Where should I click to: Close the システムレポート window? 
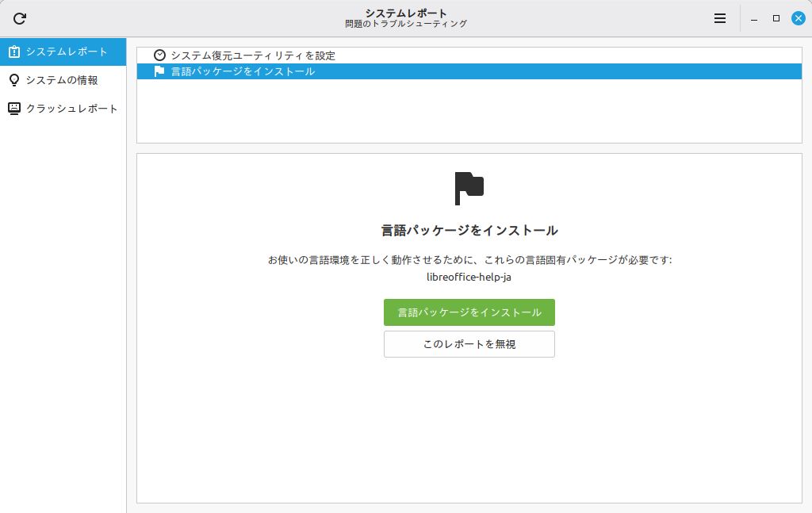799,18
